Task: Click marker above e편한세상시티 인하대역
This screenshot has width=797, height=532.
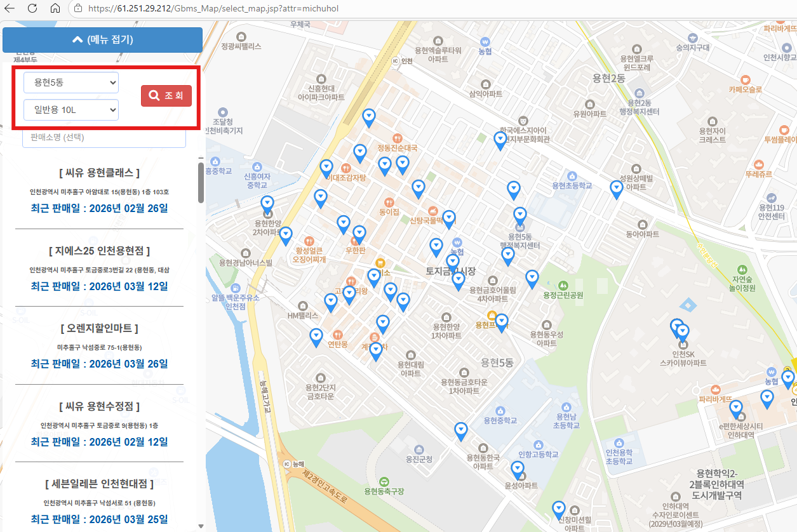Action: click(736, 409)
